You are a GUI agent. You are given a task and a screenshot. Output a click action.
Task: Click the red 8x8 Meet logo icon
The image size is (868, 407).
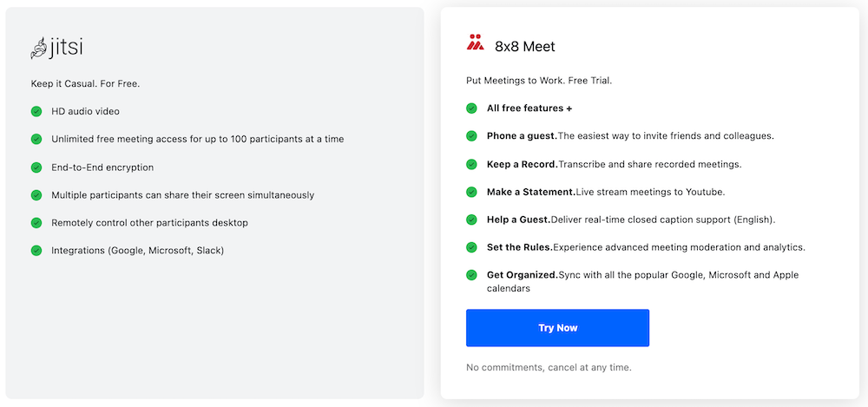tap(475, 43)
